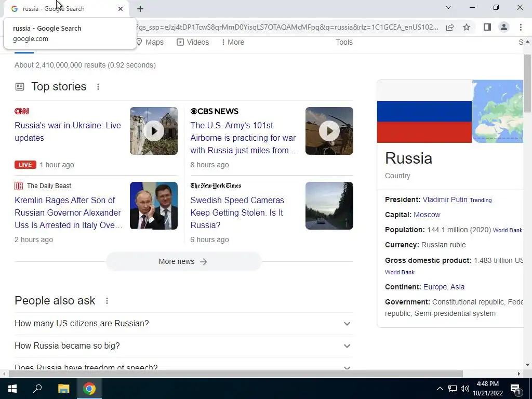This screenshot has width=532, height=399.
Task: Click the Putin photo thumbnail
Action: (154, 206)
